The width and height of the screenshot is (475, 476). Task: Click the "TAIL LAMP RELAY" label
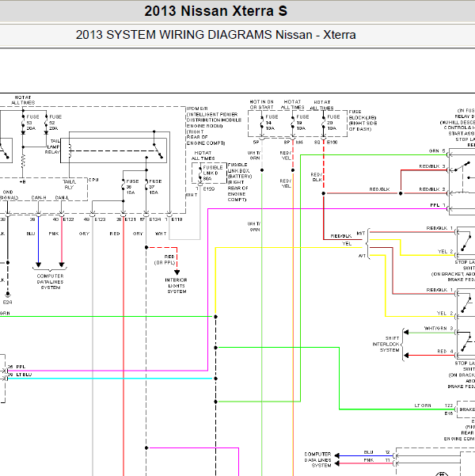point(52,147)
